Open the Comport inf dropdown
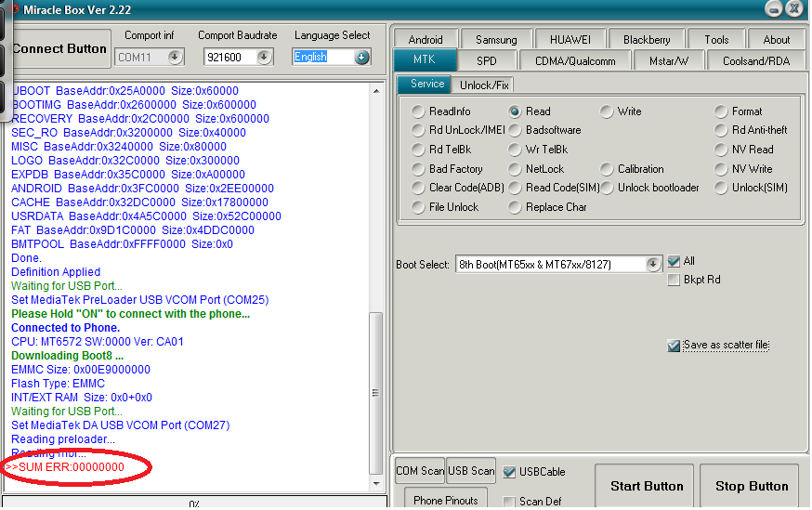This screenshot has height=510, width=812. 175,57
